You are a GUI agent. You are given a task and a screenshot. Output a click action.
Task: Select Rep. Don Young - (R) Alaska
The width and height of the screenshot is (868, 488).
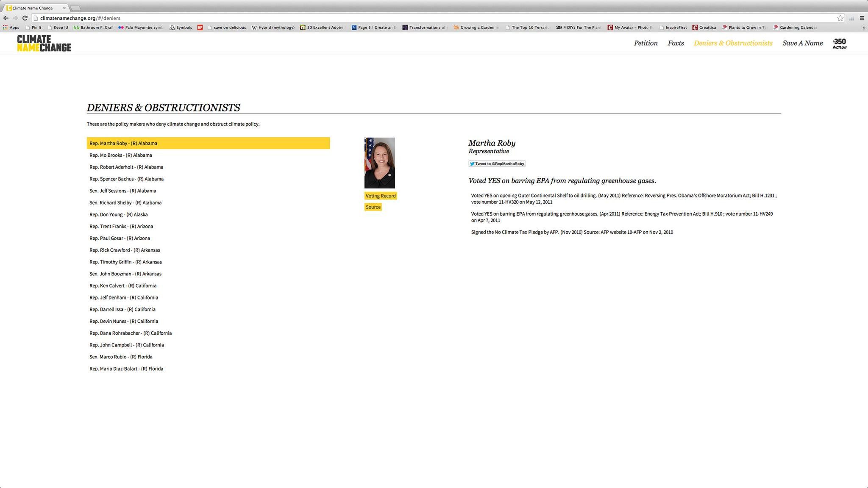(x=208, y=214)
